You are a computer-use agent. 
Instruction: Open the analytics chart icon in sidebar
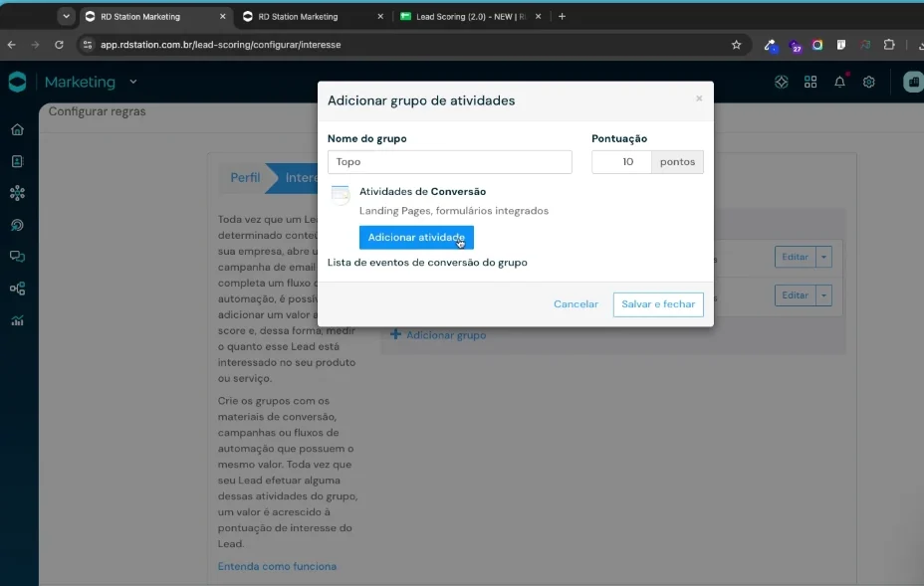(17, 320)
